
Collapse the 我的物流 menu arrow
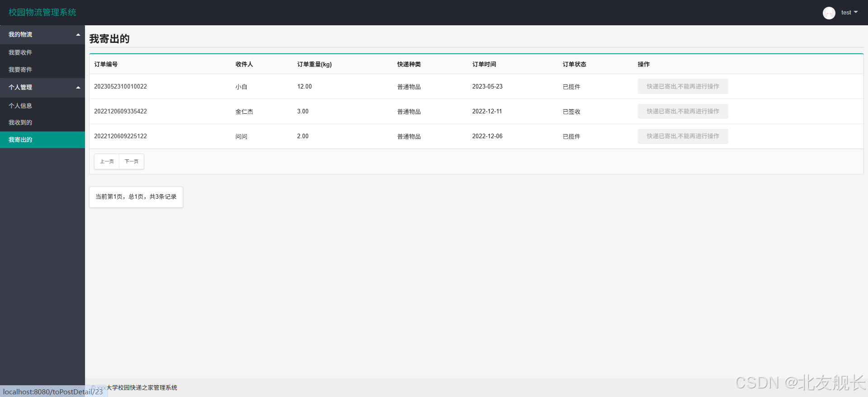(78, 35)
